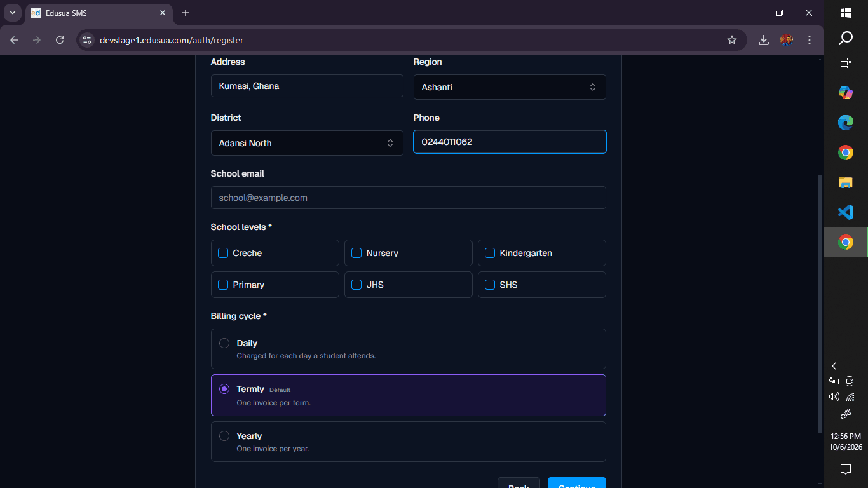Check the Nursery school level
Image resolution: width=868 pixels, height=488 pixels.
[356, 253]
